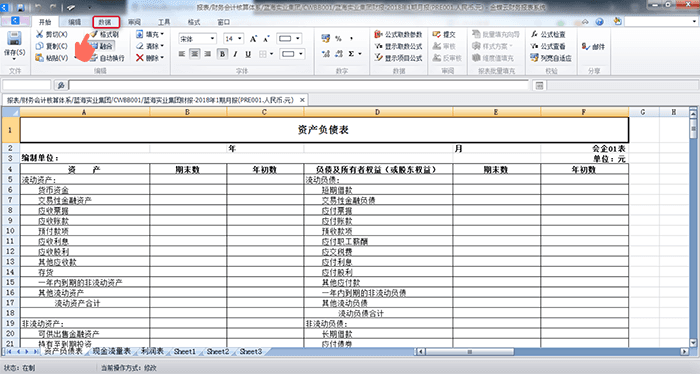Screen dimensions: 700x374
Task: Toggle Show Fetch Formulas (显示取数公式)
Action: [x=398, y=46]
